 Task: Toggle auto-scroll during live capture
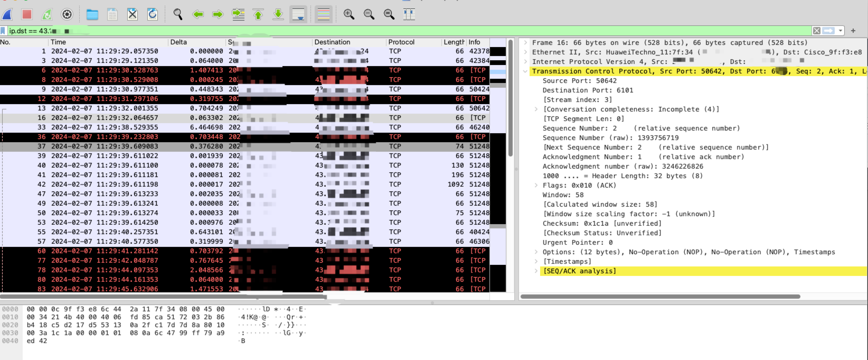click(x=298, y=14)
